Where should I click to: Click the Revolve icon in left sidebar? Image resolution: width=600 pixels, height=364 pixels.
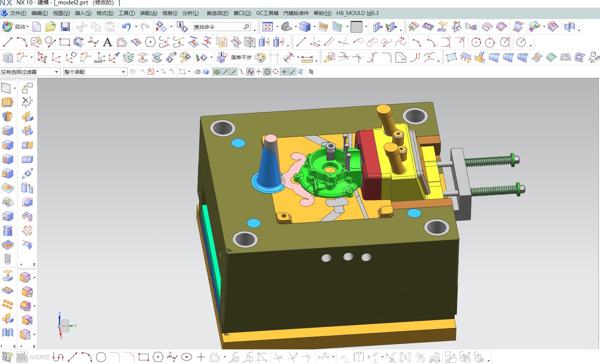[x=7, y=117]
